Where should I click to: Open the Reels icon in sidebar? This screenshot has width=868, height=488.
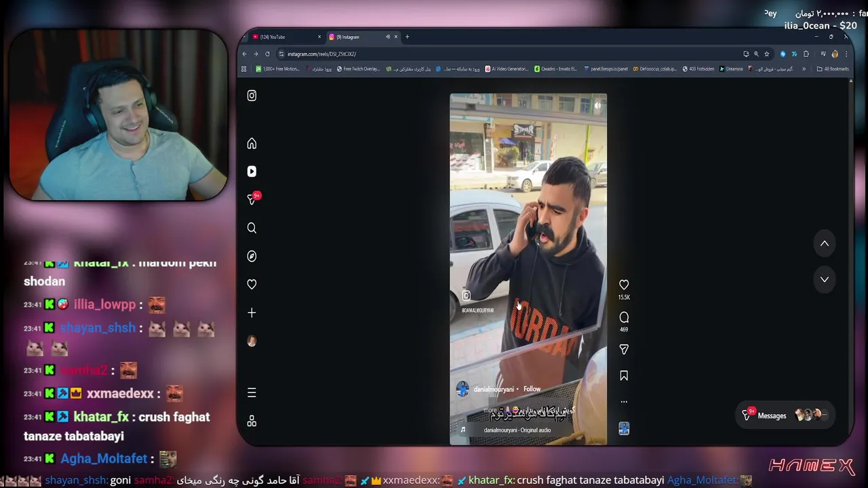point(252,171)
